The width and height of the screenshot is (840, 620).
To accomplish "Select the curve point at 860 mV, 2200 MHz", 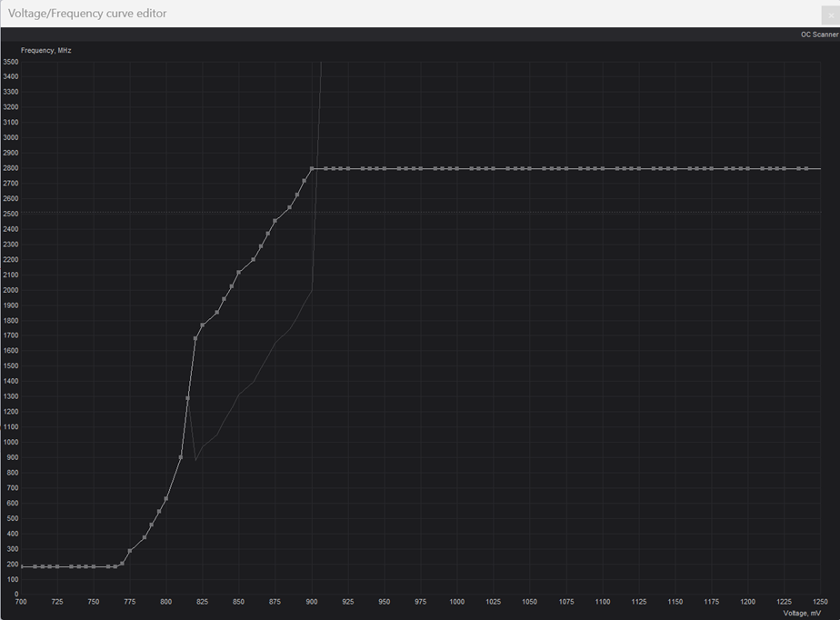I will point(254,259).
